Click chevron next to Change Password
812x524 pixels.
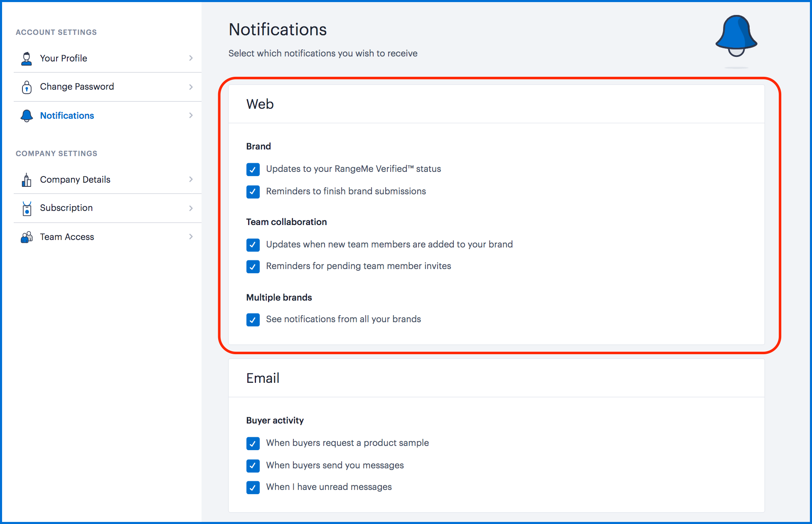coord(191,87)
